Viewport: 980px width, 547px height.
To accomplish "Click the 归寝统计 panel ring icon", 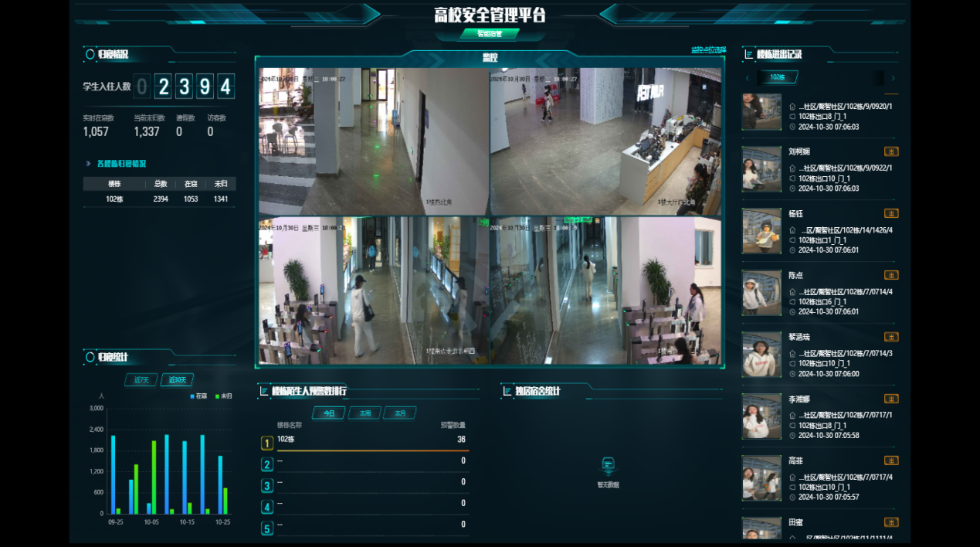I will [x=90, y=357].
